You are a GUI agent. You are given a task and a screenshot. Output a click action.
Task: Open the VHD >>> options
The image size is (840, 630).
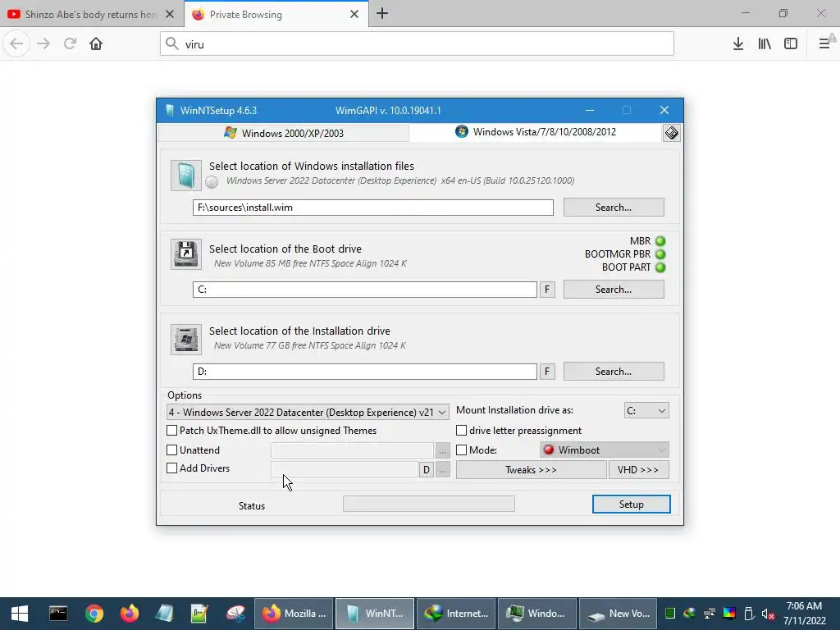tap(638, 470)
